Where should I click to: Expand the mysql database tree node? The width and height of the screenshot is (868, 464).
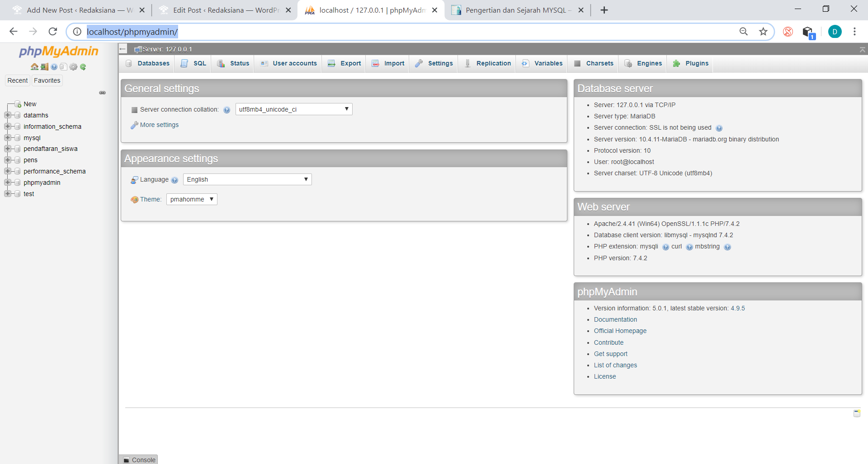tap(8, 138)
